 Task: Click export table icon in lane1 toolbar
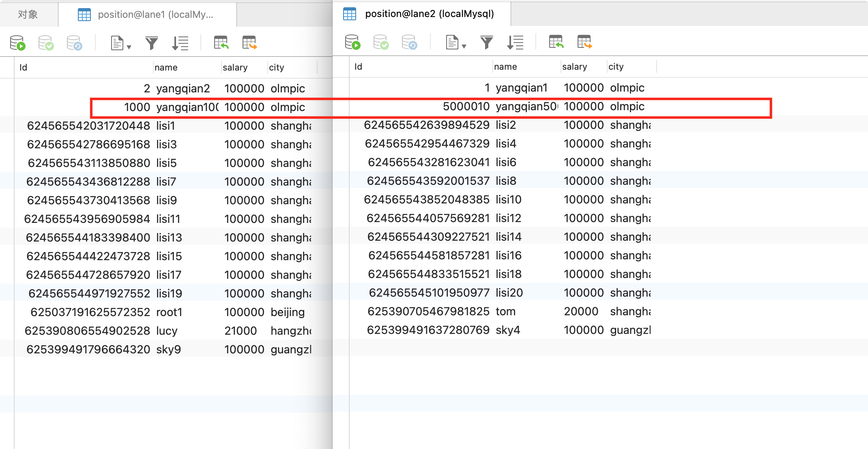(249, 43)
